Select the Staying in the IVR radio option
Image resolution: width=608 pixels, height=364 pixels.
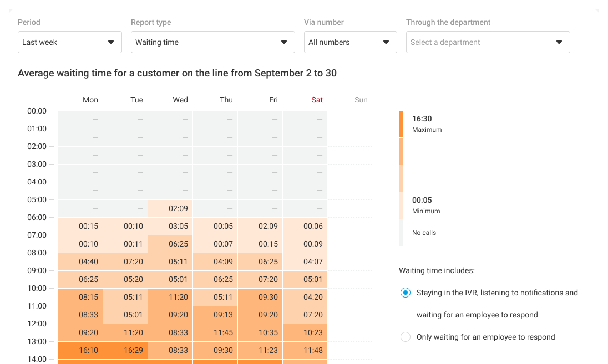click(406, 293)
